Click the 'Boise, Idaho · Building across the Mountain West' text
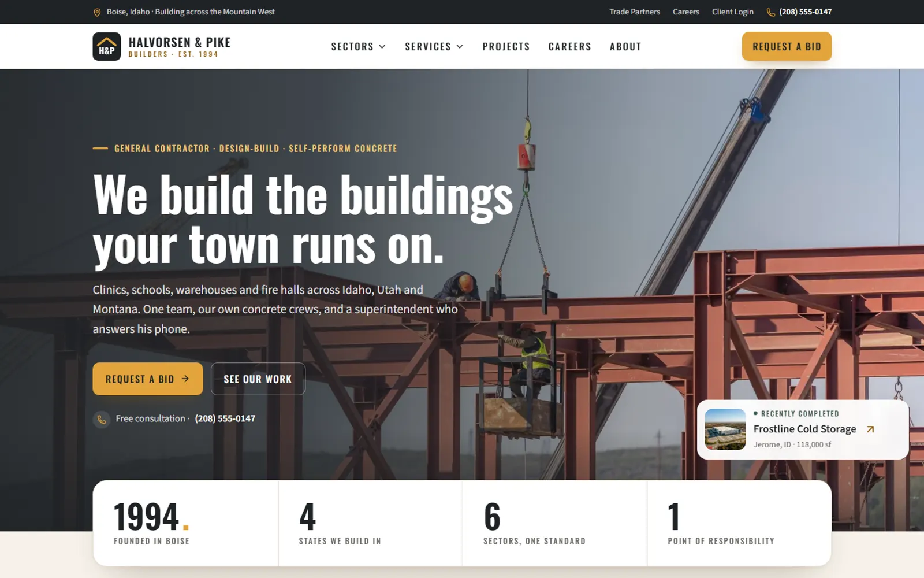Screen dimensions: 924x578 191,12
